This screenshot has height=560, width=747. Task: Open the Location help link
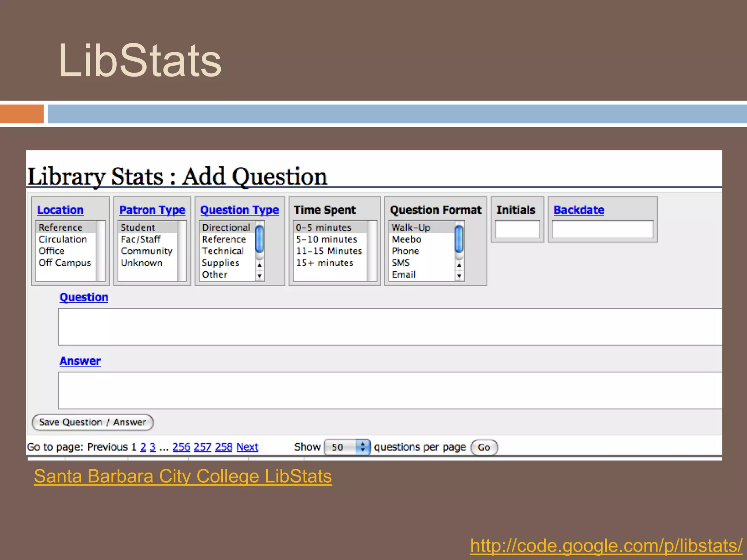(x=60, y=210)
